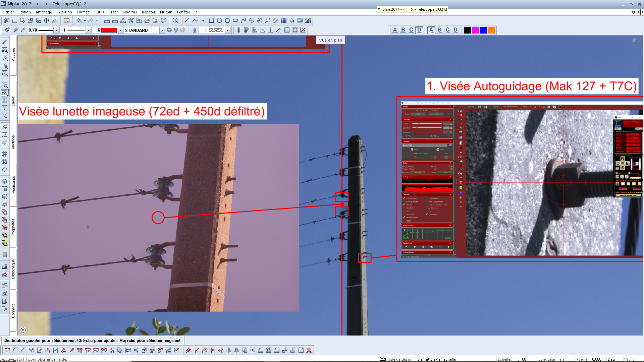
Task: Toggle the underlined B button beside highlighted A
Action: pyautogui.click(x=439, y=30)
